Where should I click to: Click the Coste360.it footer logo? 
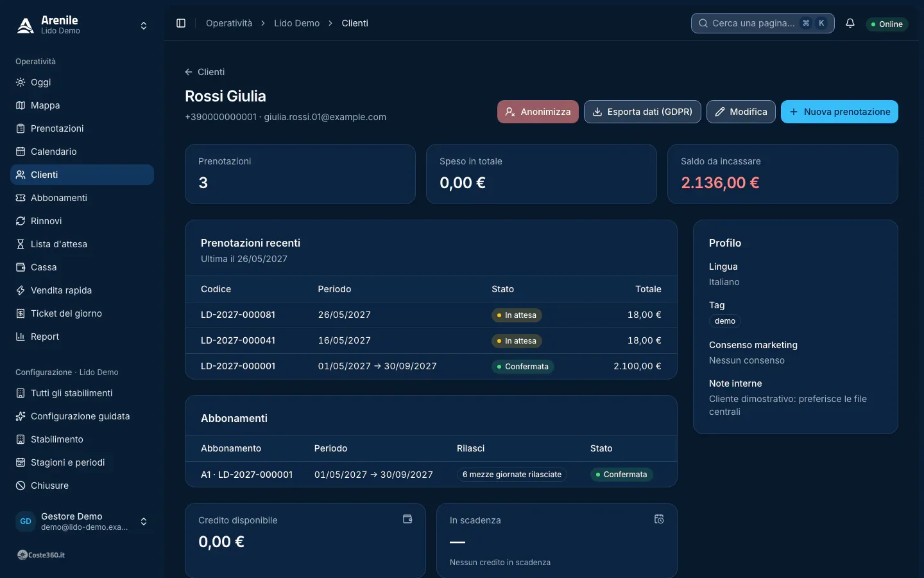[41, 555]
